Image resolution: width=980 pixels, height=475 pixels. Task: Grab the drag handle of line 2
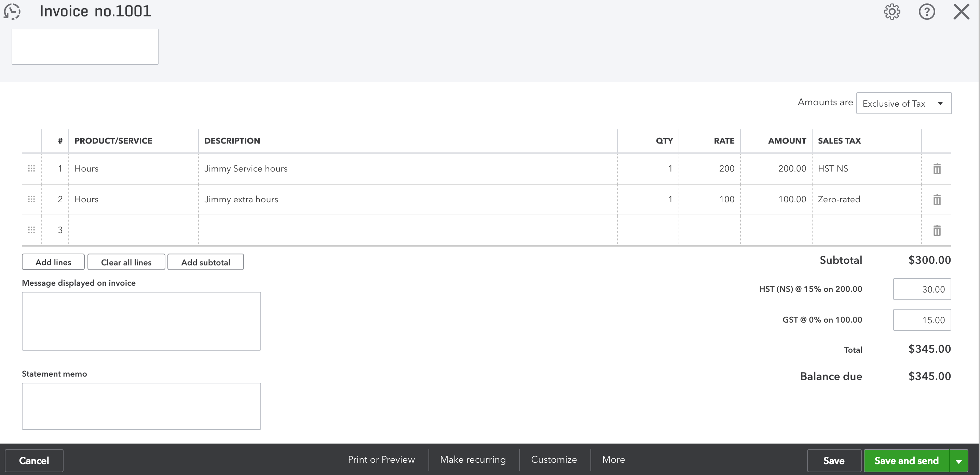[x=31, y=199]
